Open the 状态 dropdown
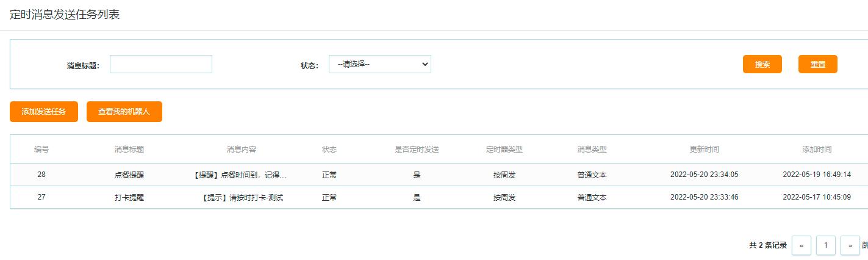This screenshot has height=260, width=868. (380, 64)
